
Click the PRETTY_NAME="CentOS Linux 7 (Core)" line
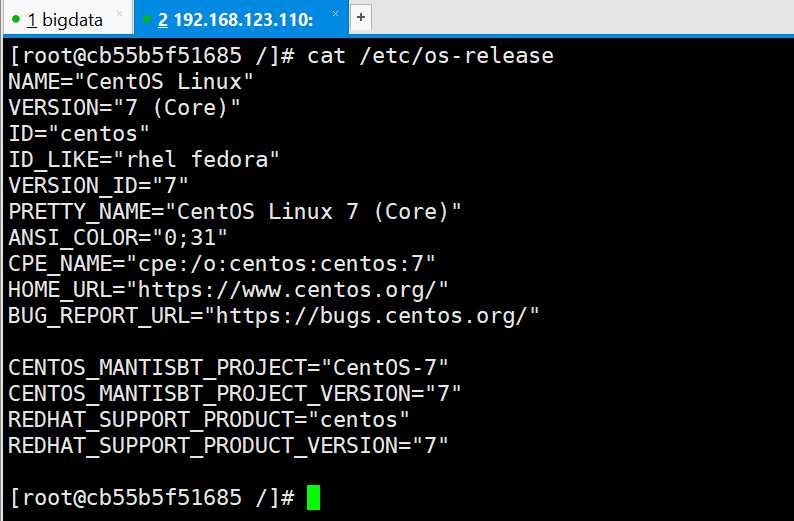coord(235,212)
